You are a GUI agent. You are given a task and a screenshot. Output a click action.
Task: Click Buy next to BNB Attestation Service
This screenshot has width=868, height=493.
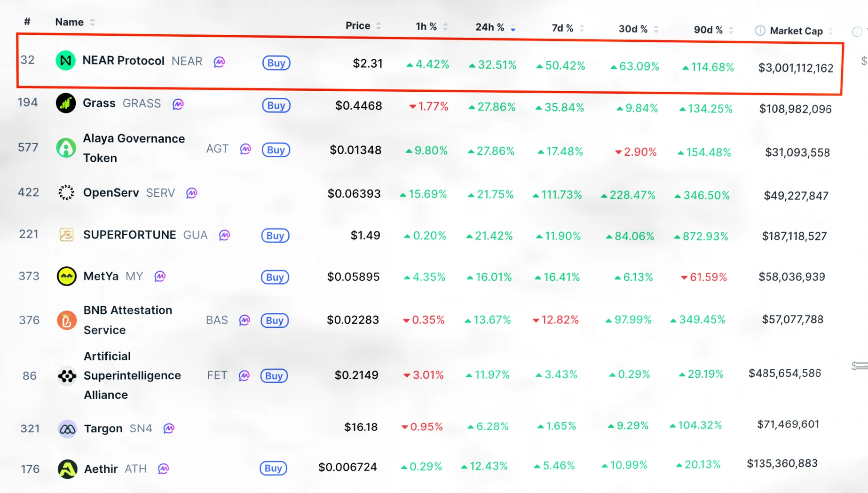(275, 320)
